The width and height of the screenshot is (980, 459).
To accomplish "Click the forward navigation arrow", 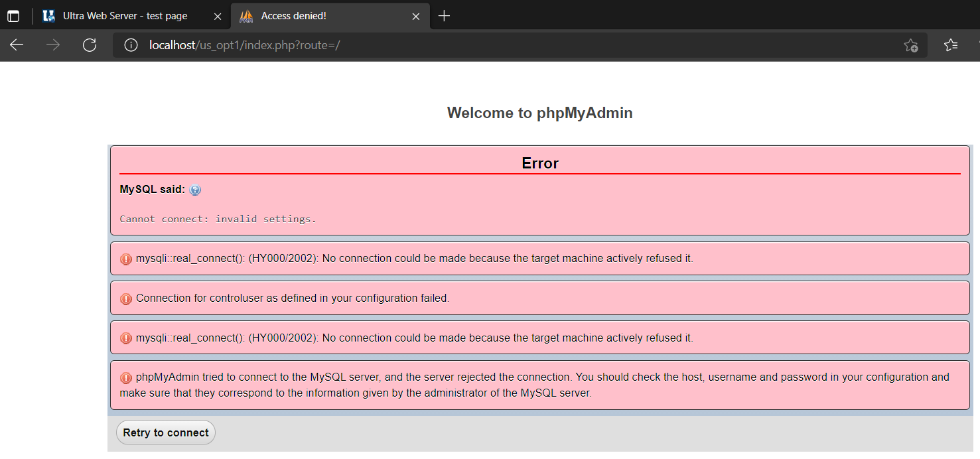I will click(53, 45).
